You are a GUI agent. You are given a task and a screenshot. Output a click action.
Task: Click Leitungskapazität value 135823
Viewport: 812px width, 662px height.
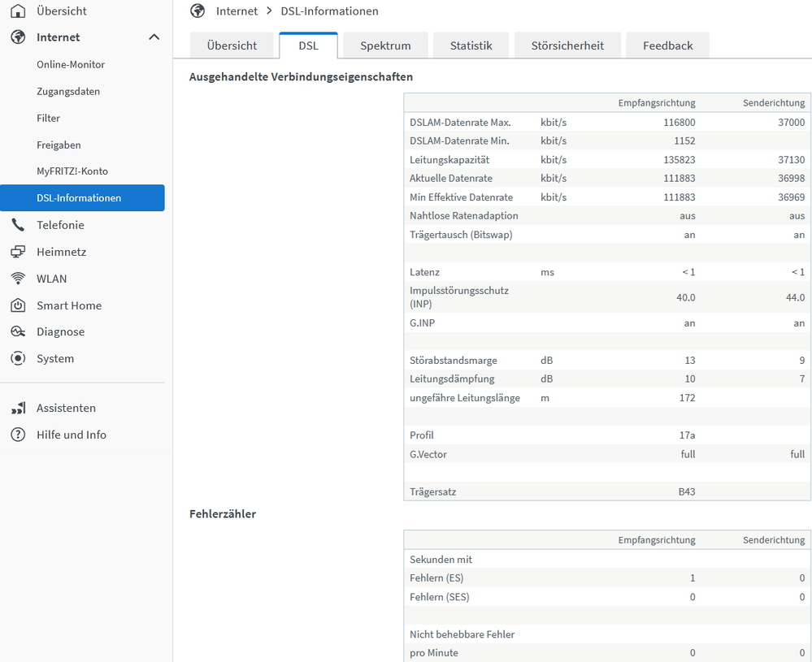[679, 159]
